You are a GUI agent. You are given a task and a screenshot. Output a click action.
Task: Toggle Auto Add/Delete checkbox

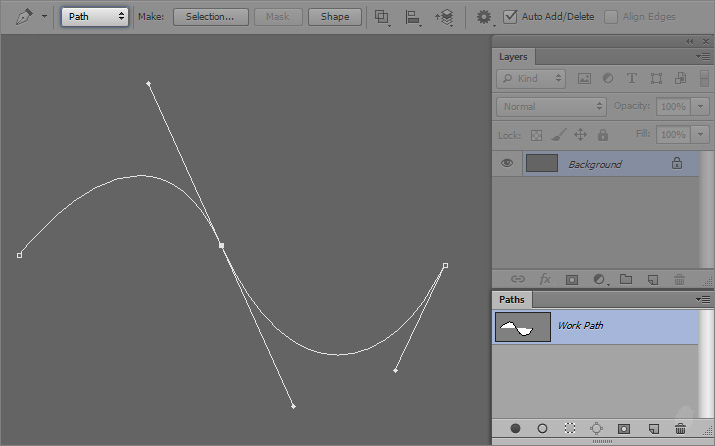pos(511,17)
